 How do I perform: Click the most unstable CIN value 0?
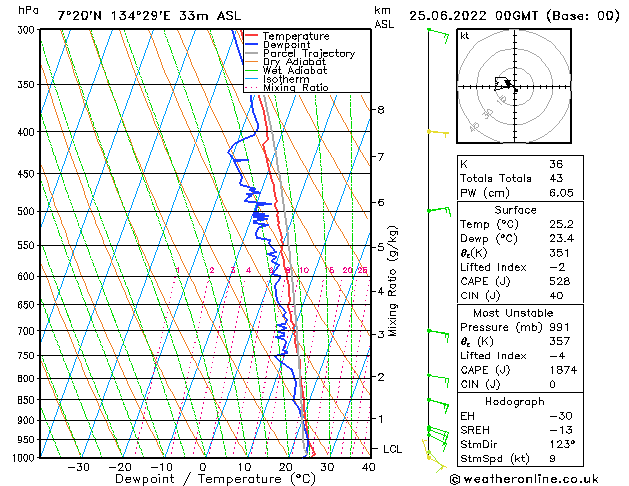552,385
